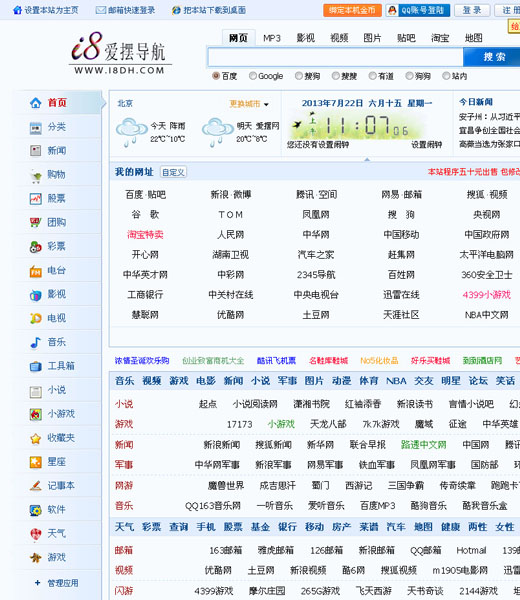520x600 pixels.
Task: Switch to the 图片 search tab
Action: [372, 38]
